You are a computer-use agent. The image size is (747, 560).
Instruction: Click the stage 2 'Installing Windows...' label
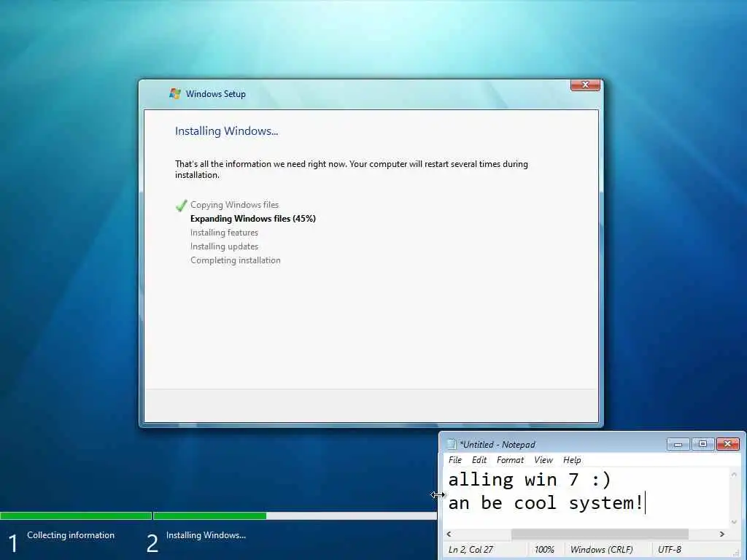206,535
